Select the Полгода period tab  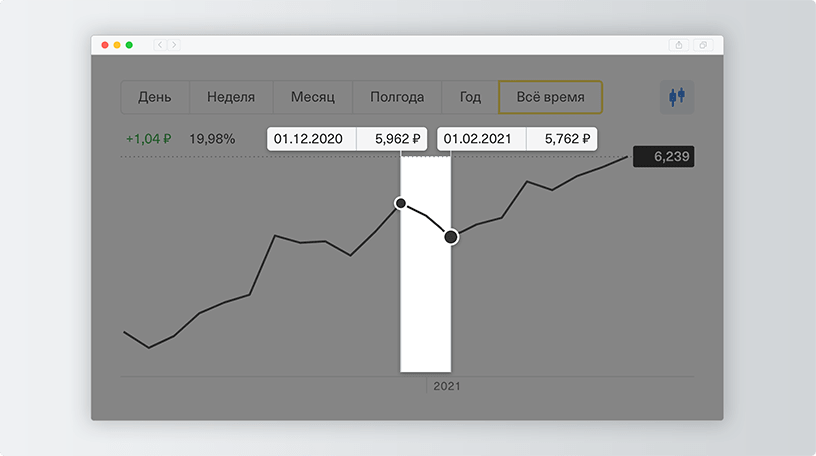tap(397, 97)
